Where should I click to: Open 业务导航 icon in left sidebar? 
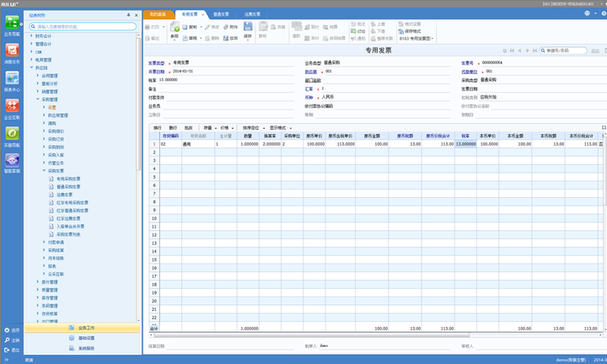coord(12,22)
